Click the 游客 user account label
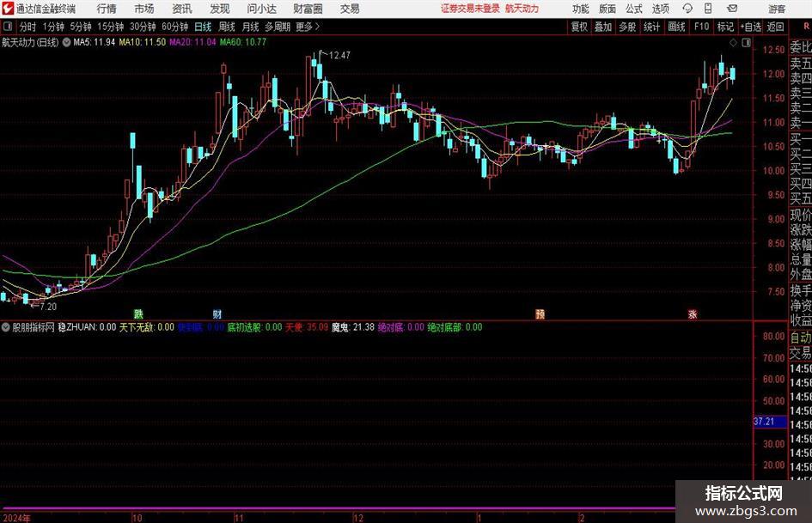 tap(776, 9)
